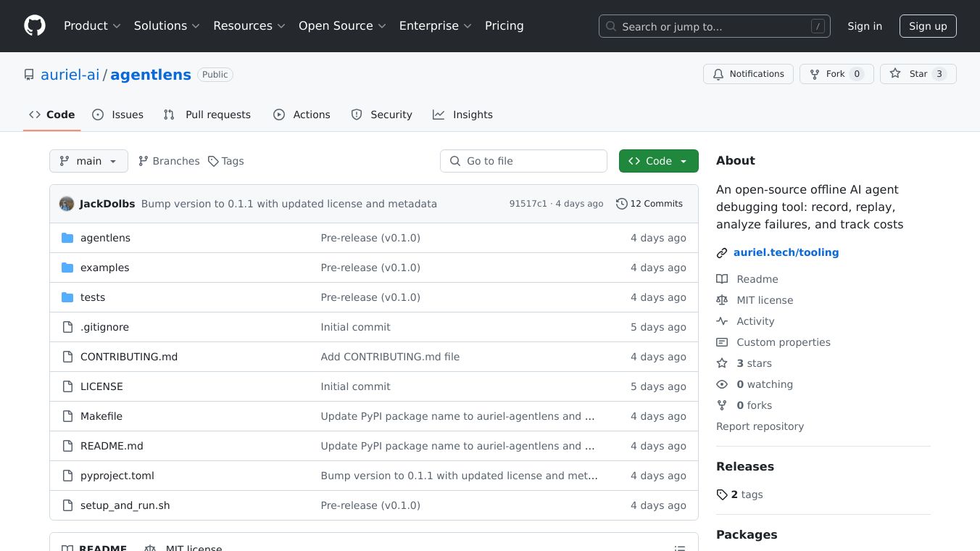Open the Product menu

pyautogui.click(x=92, y=26)
